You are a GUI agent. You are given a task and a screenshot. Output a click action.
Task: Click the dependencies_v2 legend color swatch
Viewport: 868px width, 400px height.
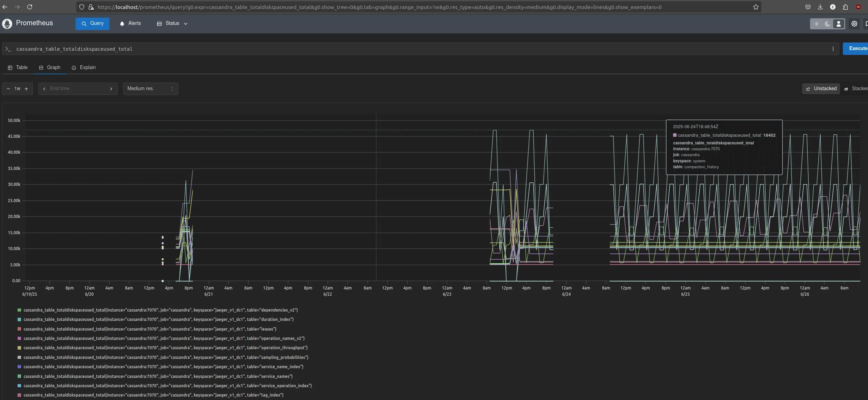pos(19,310)
